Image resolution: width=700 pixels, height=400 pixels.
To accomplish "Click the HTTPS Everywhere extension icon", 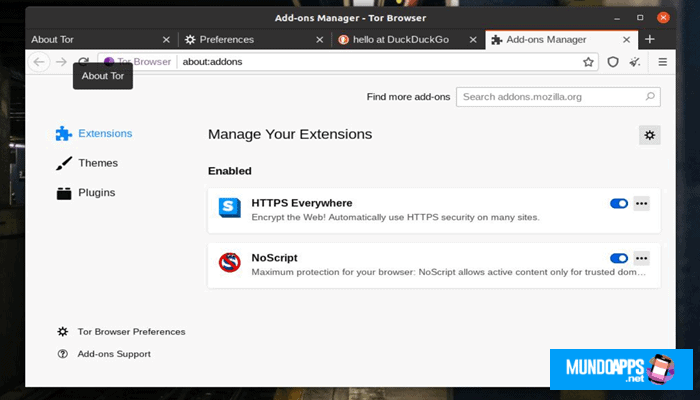I will pos(229,208).
